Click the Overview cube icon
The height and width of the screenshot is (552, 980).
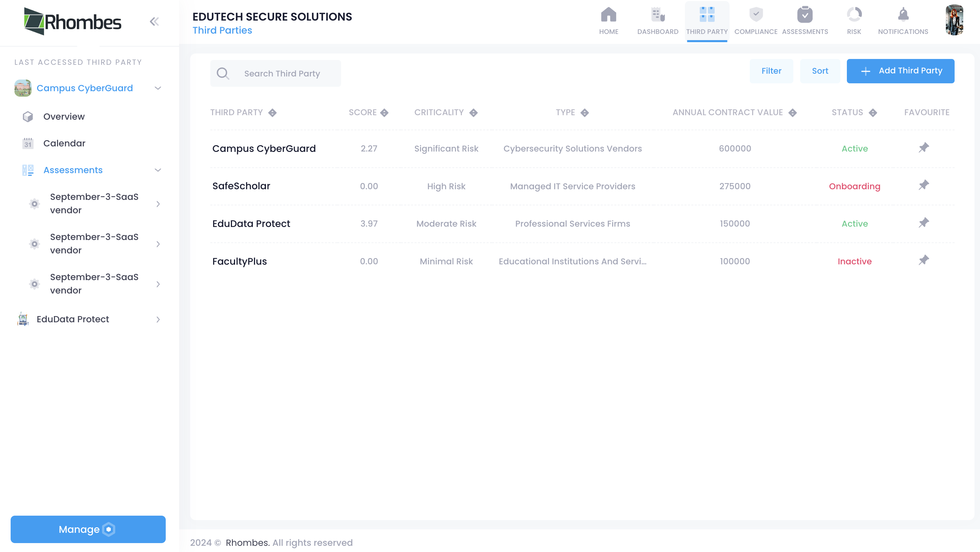[28, 117]
